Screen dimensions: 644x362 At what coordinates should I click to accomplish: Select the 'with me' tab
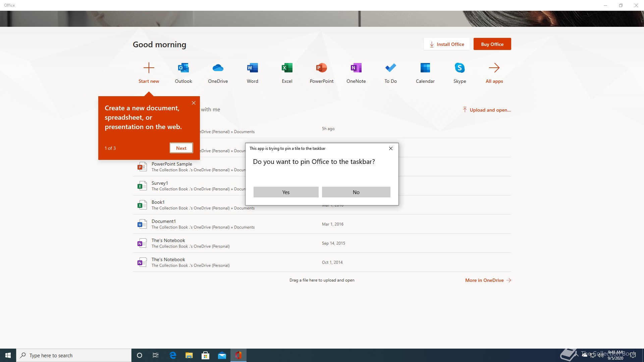click(210, 109)
